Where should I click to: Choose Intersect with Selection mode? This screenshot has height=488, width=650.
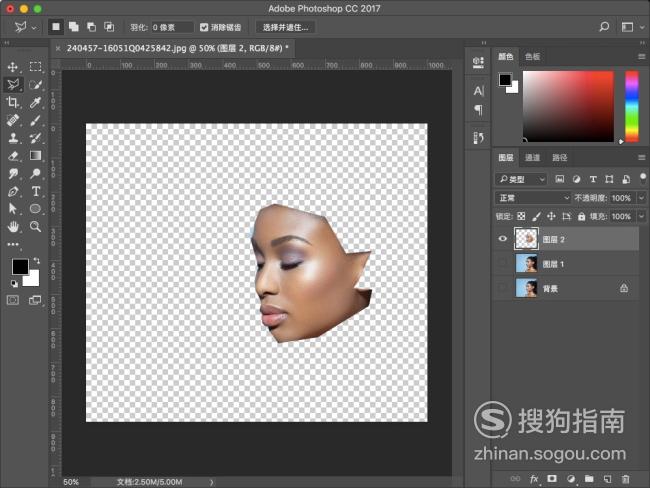(x=109, y=27)
